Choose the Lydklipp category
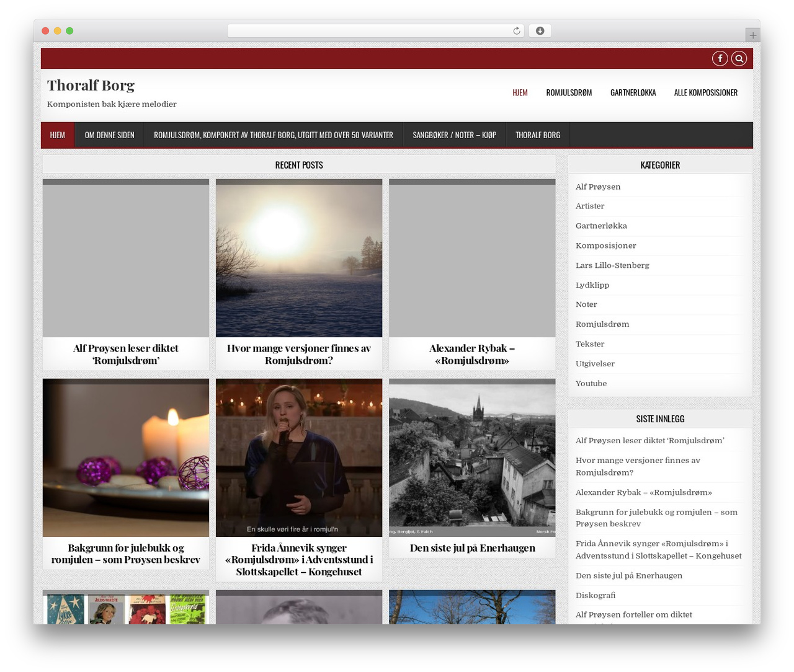The image size is (794, 672). coord(592,285)
